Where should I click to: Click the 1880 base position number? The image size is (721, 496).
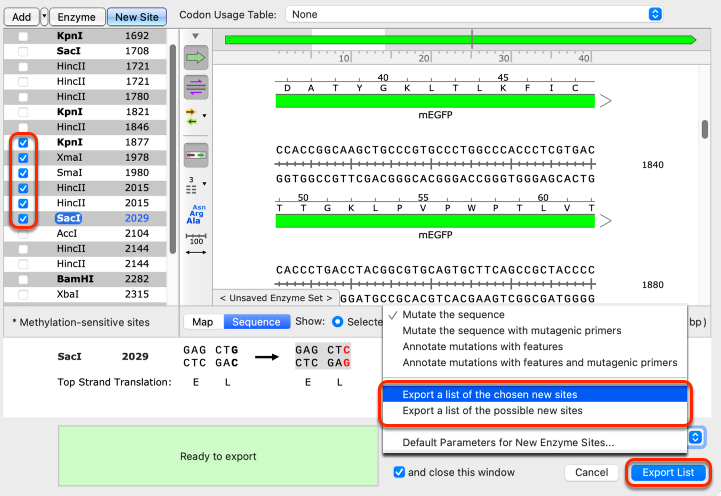tap(652, 285)
